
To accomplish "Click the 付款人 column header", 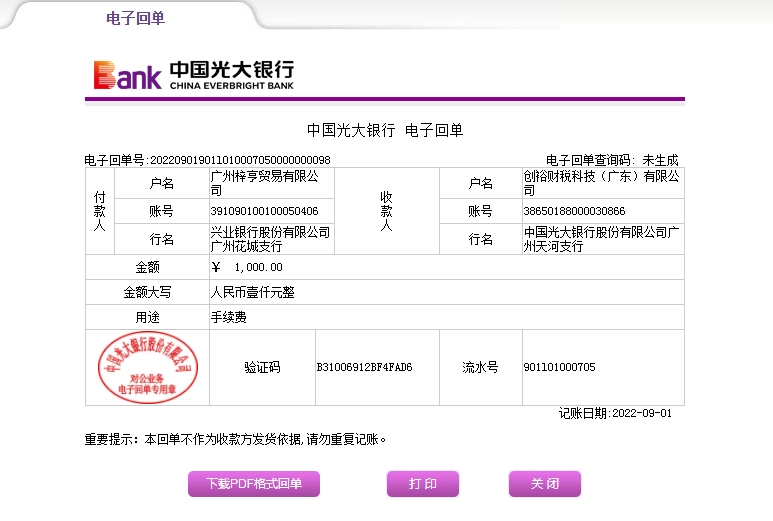I will (x=100, y=211).
